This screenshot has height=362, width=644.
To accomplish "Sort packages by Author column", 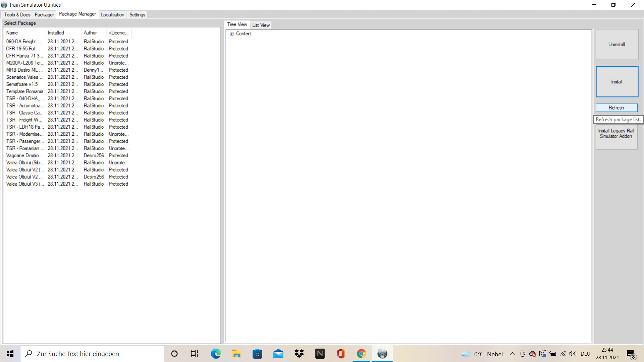I will tap(94, 33).
